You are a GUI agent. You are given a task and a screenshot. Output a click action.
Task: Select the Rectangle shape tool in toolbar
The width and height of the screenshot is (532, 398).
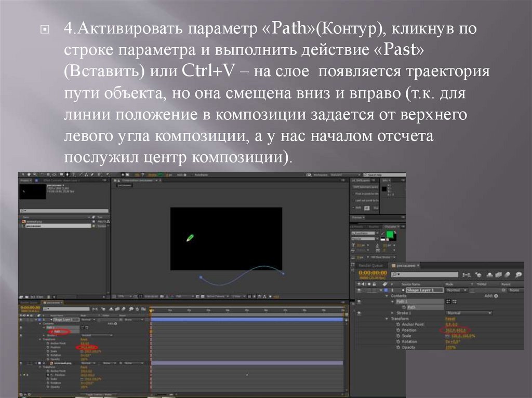61,174
